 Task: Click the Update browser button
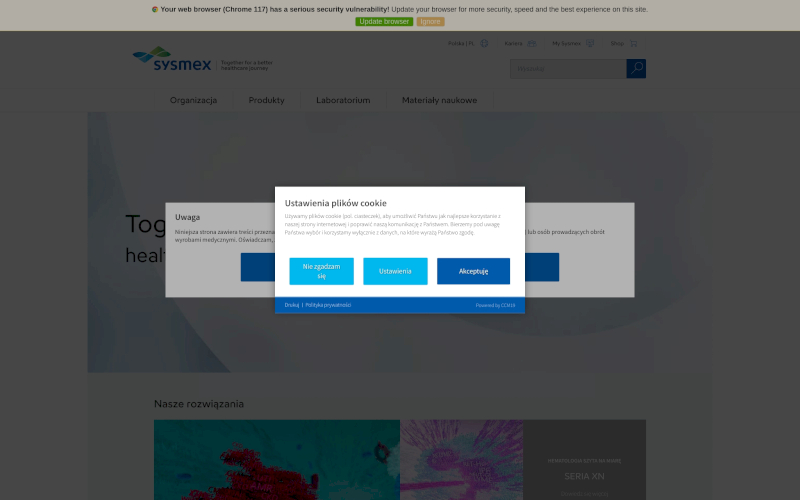[x=383, y=21]
